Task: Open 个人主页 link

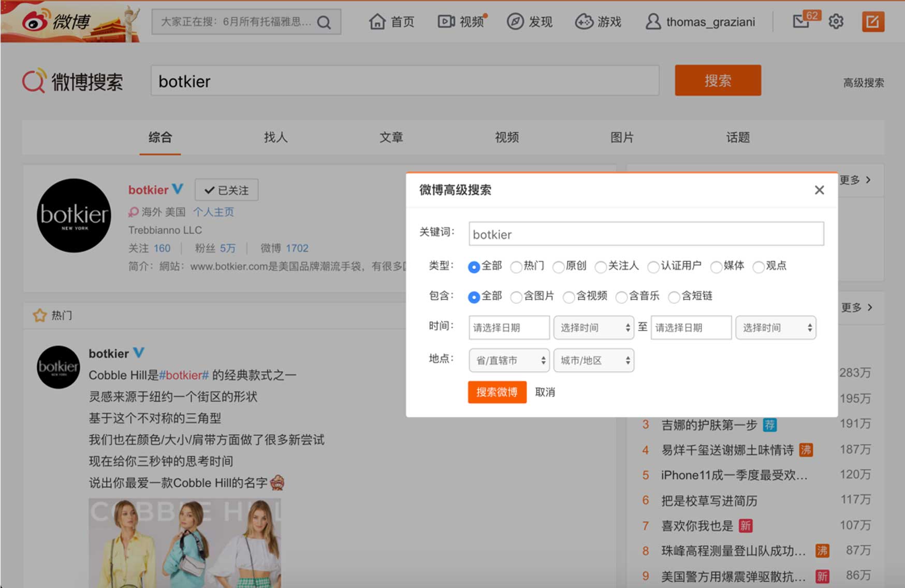Action: click(213, 212)
